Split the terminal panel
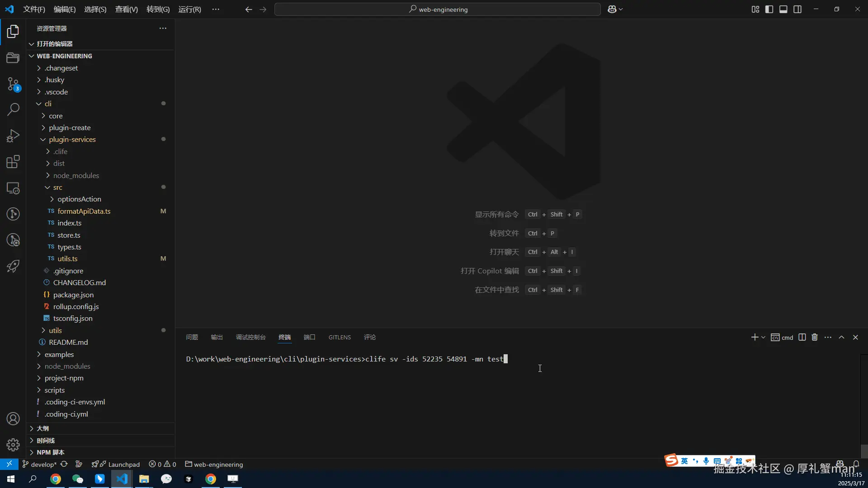Screen dimensions: 868x488 click(802, 338)
